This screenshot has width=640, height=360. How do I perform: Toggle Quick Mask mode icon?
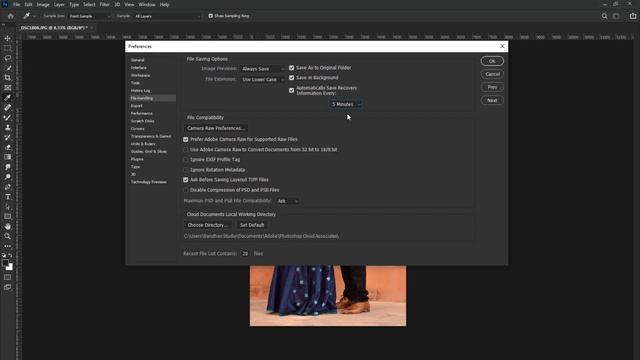point(7,278)
